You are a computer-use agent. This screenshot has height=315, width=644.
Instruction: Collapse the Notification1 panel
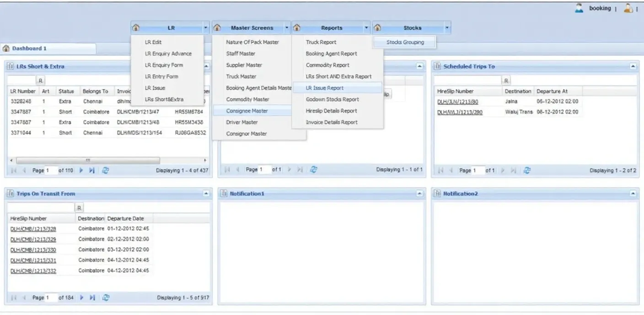coord(419,193)
